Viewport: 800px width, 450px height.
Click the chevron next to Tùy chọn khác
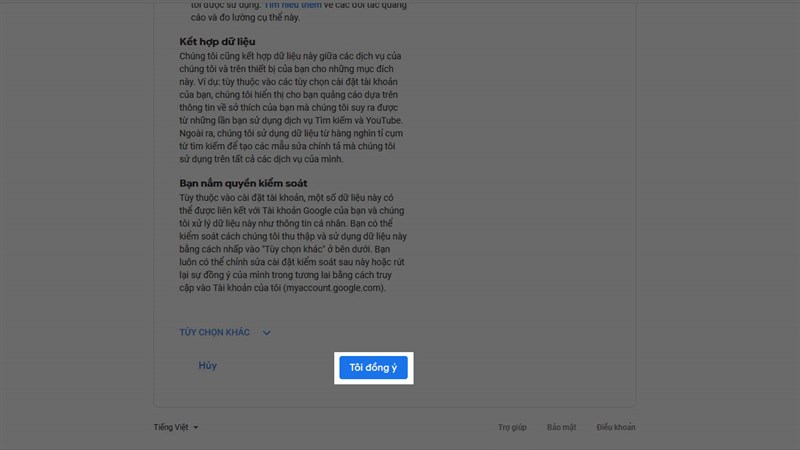tap(266, 333)
